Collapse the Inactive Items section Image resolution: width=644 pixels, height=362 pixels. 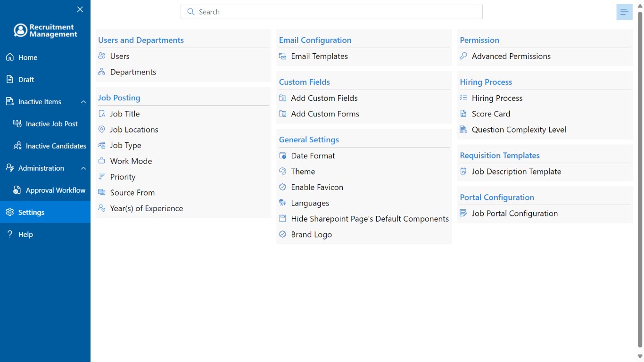point(83,102)
